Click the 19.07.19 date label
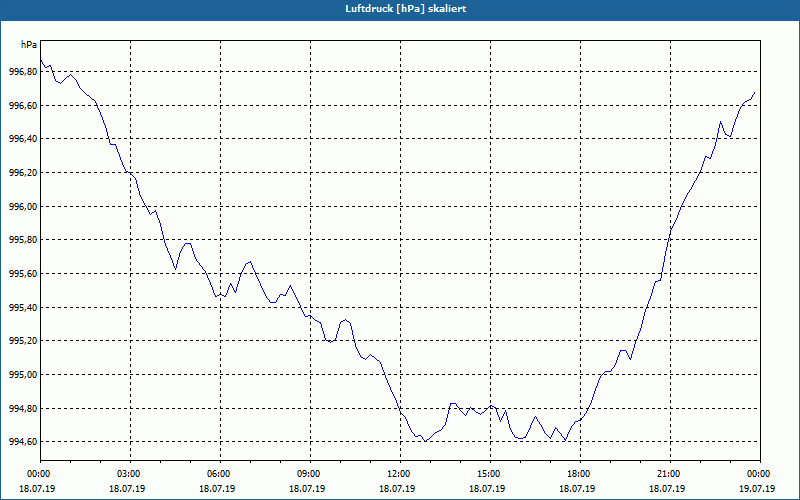 tap(757, 488)
